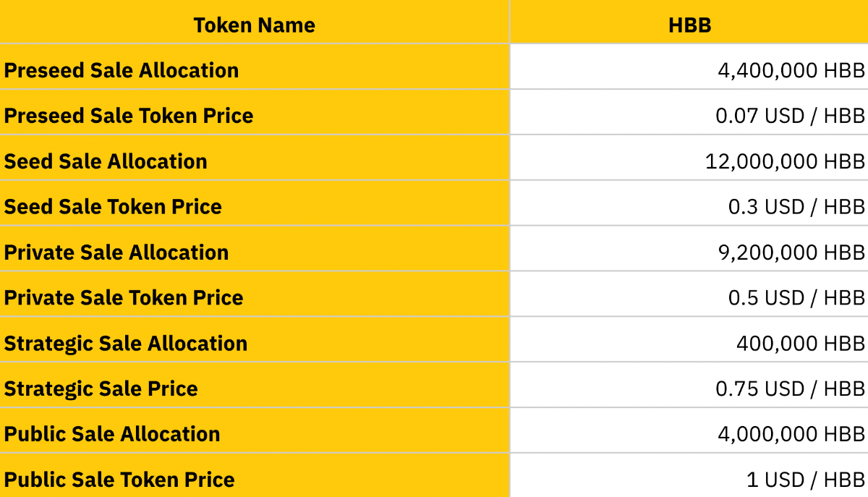Screen dimensions: 868x497
Task: Click the Token Name header cell
Action: point(255,22)
